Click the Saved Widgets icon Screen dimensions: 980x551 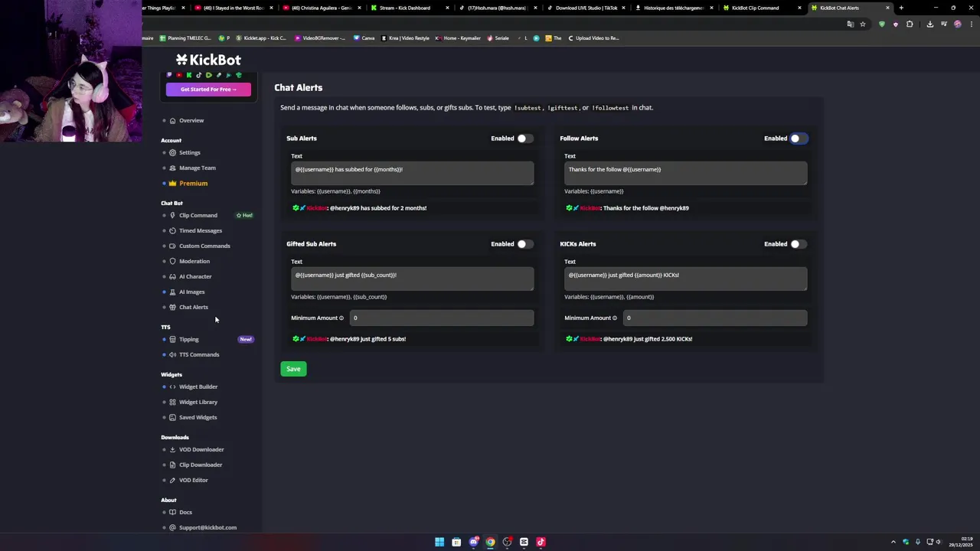(x=172, y=417)
